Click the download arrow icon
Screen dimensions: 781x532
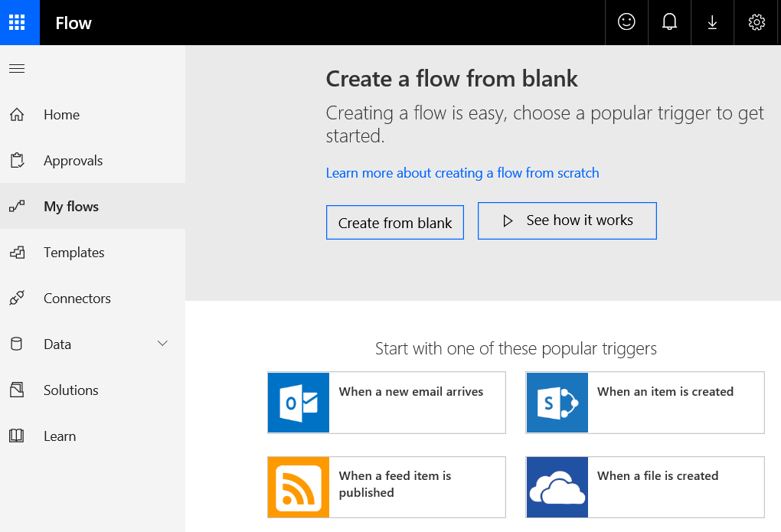[712, 22]
